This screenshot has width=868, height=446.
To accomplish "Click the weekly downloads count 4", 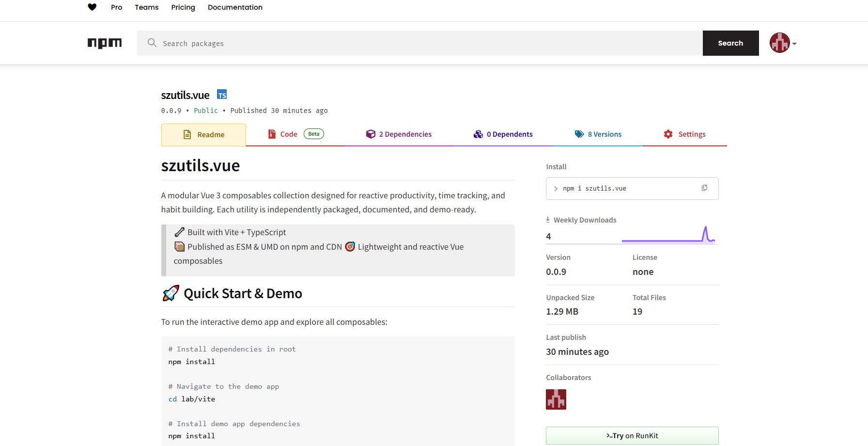I will point(548,237).
